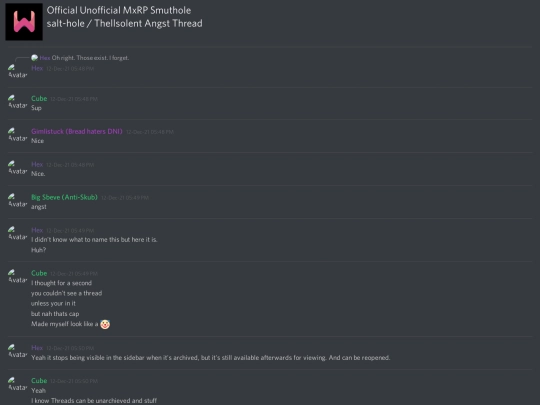540x405 pixels.
Task: Click "Official Unofficial MxRP Smuthole" server title
Action: click(119, 10)
